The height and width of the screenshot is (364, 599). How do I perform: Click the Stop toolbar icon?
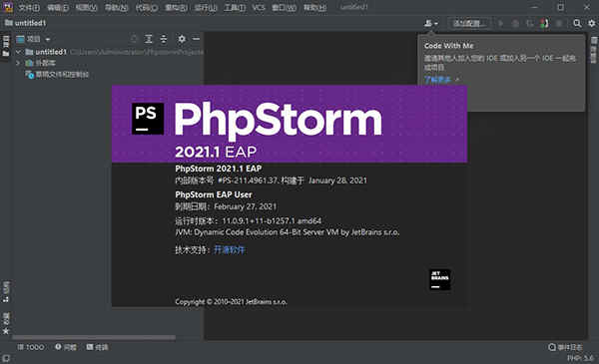(x=559, y=24)
